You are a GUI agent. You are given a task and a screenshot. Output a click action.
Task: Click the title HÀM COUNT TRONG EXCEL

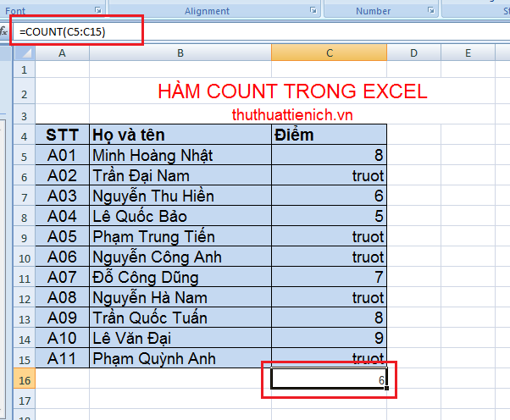tap(292, 91)
